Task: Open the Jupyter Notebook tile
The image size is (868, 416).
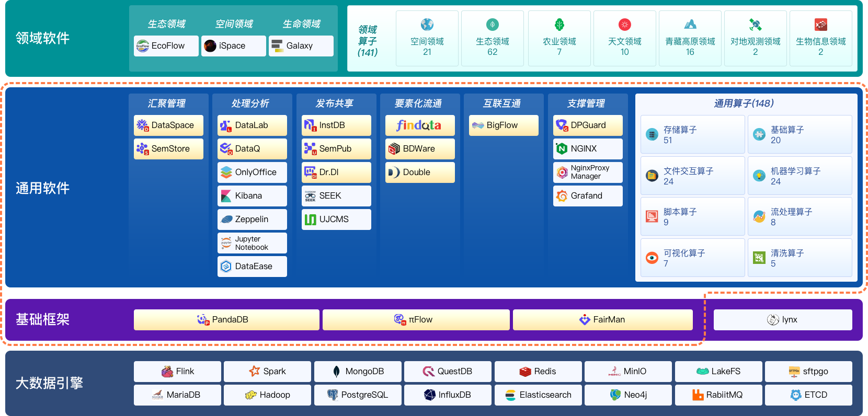Action: (x=252, y=243)
